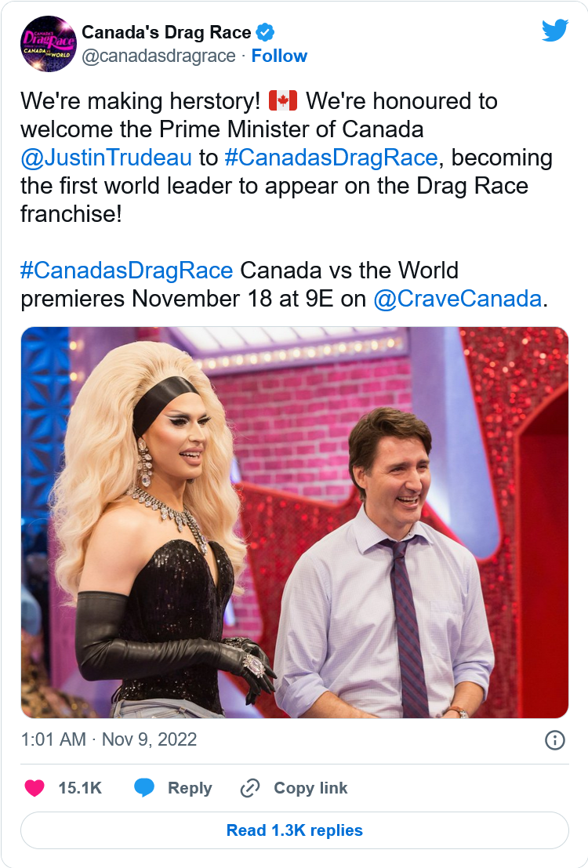Click #CanadasDragRace hashtag before Canada vs the World
The image size is (588, 868).
[127, 271]
